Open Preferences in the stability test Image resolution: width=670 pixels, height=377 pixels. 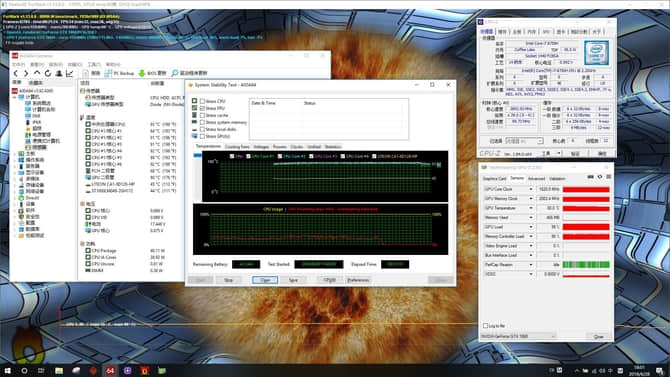(358, 280)
